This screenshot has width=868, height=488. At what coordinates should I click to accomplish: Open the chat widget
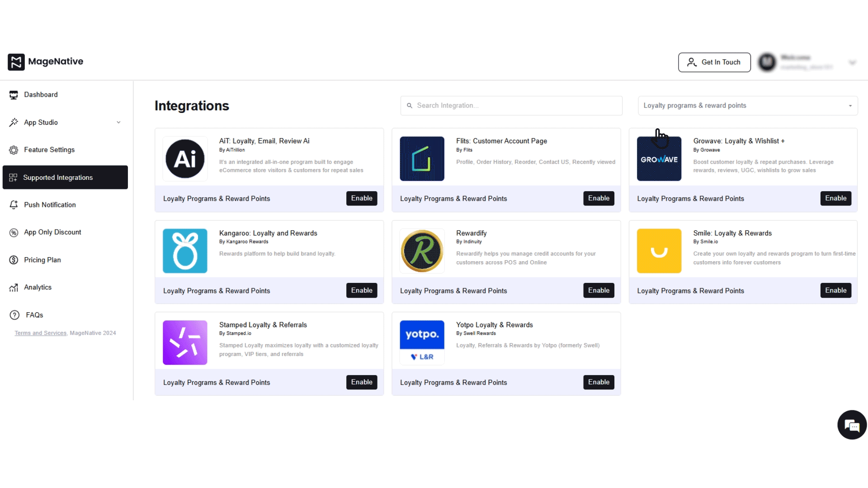[852, 425]
